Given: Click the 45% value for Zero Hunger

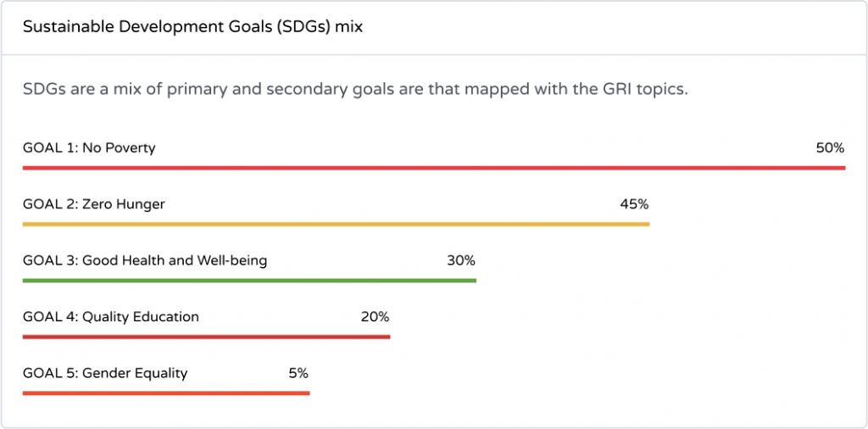Looking at the screenshot, I should (634, 204).
